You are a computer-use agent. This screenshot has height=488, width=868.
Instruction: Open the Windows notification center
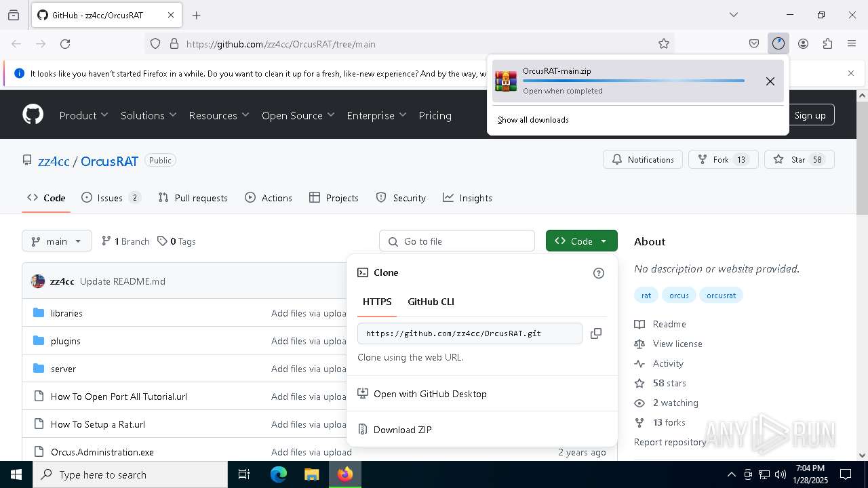click(846, 474)
